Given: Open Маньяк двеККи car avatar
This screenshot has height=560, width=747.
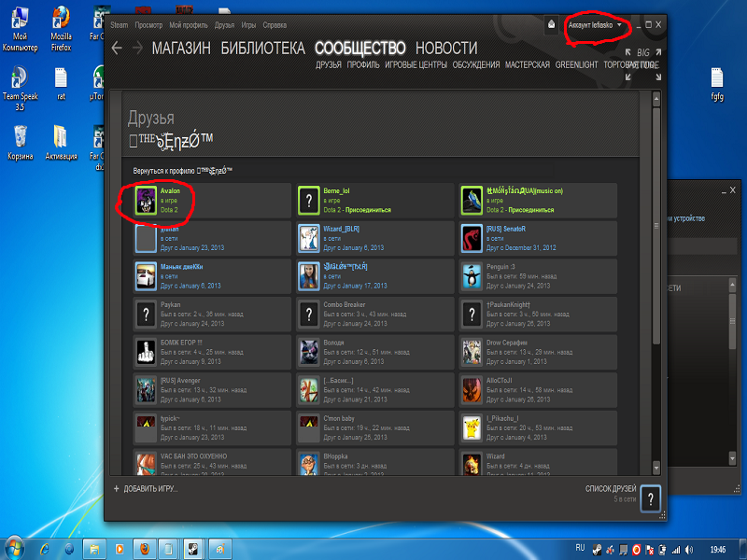Looking at the screenshot, I should [x=146, y=276].
